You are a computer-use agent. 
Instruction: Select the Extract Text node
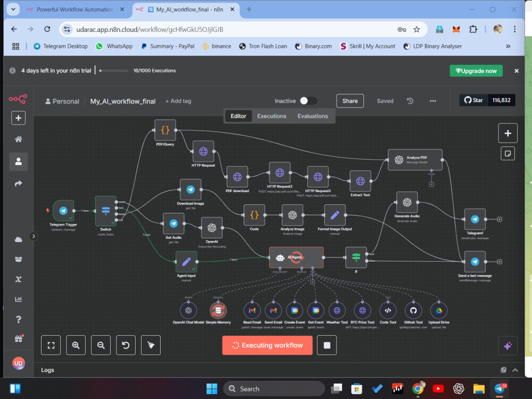tap(360, 181)
